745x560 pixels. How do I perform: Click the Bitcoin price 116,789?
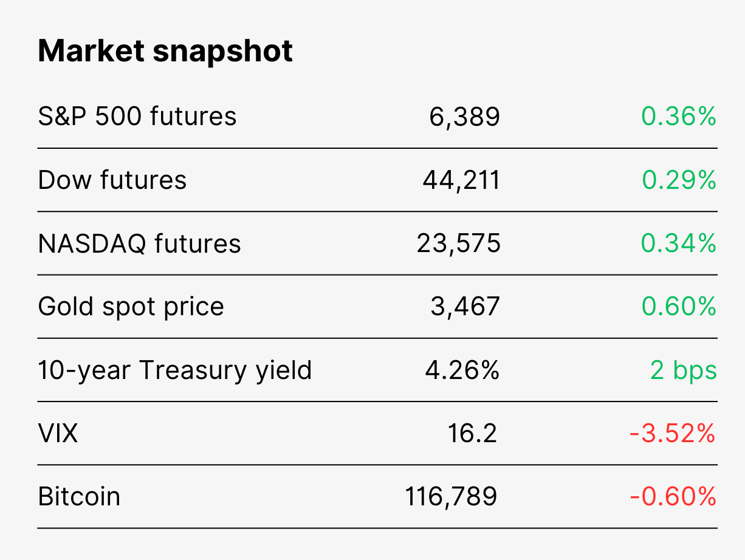click(451, 497)
